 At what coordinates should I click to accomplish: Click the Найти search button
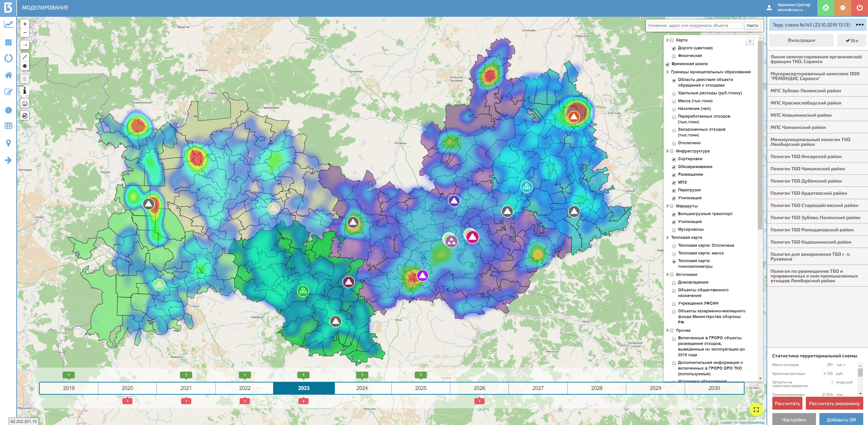pyautogui.click(x=752, y=26)
